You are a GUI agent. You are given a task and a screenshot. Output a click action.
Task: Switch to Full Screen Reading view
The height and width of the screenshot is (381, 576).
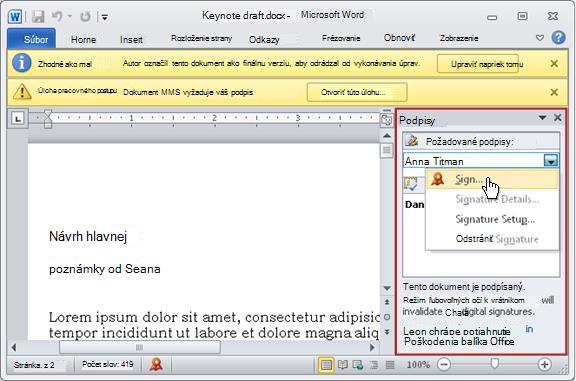[342, 365]
